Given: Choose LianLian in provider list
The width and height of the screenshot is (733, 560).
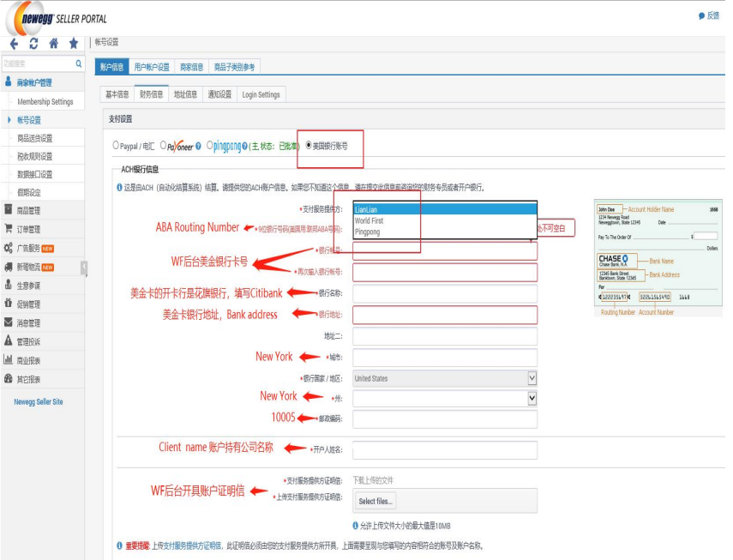Looking at the screenshot, I should (445, 209).
